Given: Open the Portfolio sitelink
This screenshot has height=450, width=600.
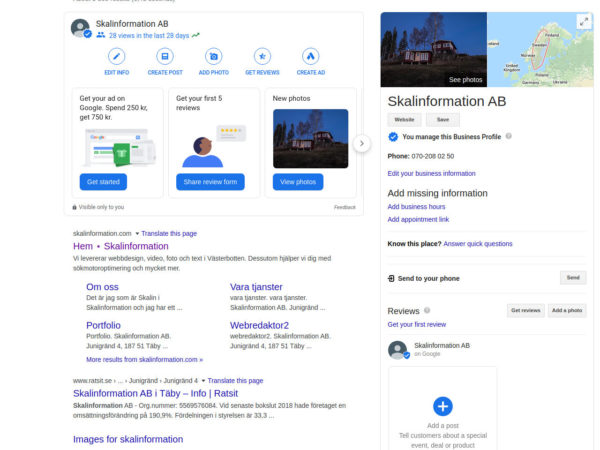Looking at the screenshot, I should pyautogui.click(x=103, y=325).
